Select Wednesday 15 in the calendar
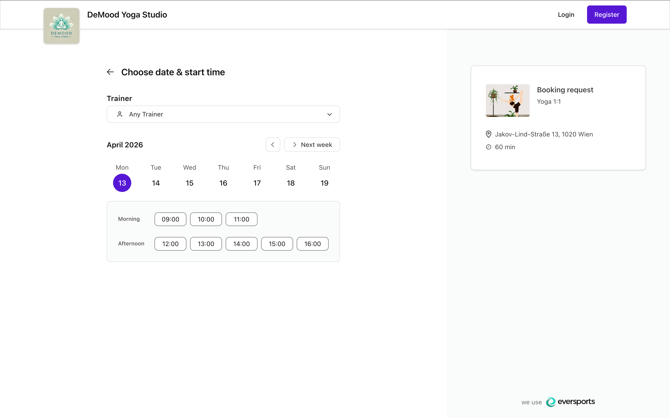This screenshot has height=418, width=670. pos(190,183)
